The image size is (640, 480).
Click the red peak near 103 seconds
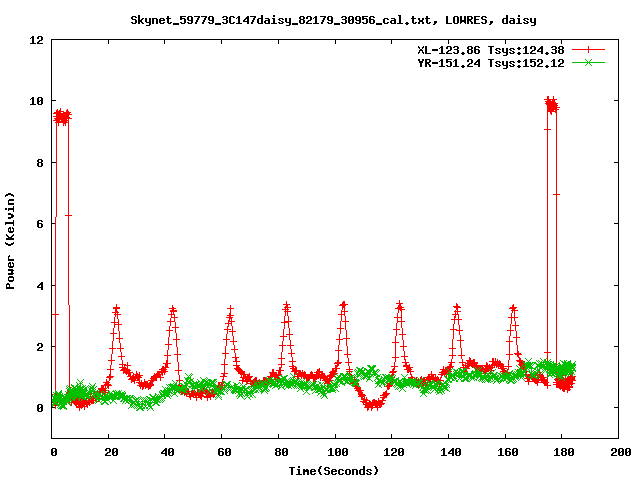[x=344, y=335]
